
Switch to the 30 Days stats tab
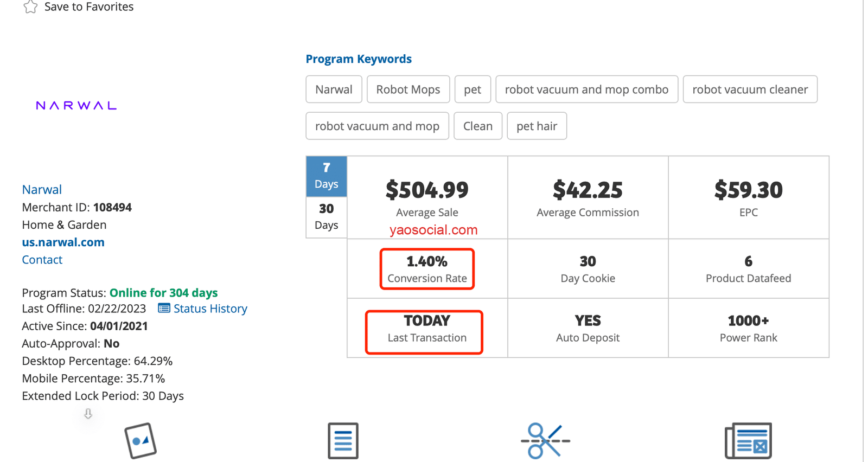point(326,217)
